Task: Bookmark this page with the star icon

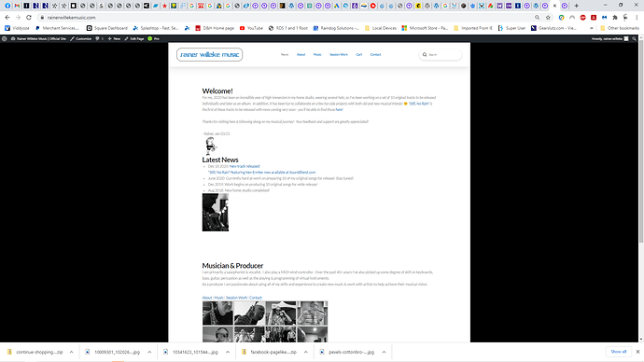Action: point(548,18)
